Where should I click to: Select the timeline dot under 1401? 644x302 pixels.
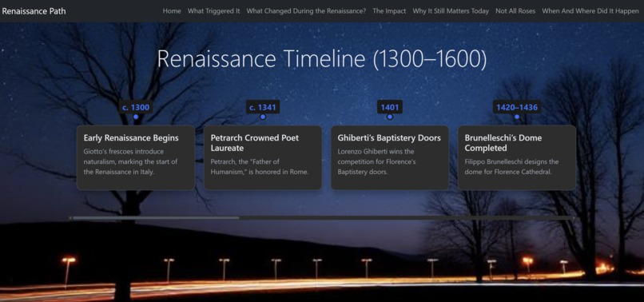coord(390,117)
